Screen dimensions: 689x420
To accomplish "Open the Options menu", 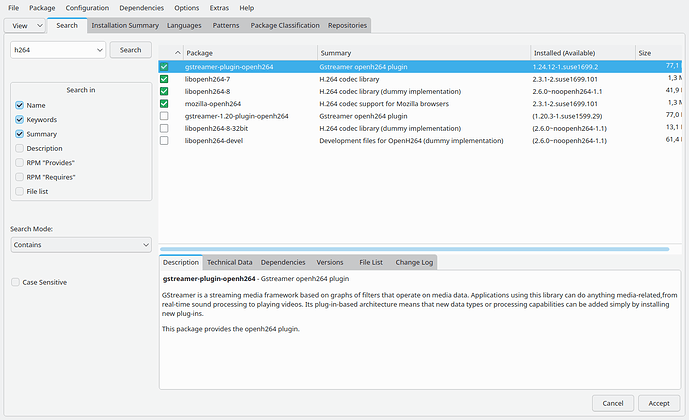I will tap(186, 8).
